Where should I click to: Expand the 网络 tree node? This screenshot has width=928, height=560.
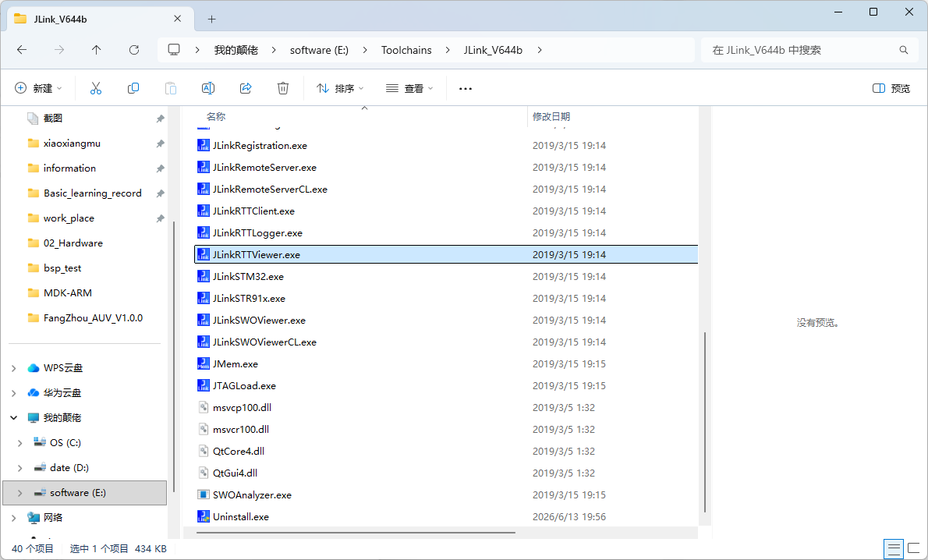13,518
